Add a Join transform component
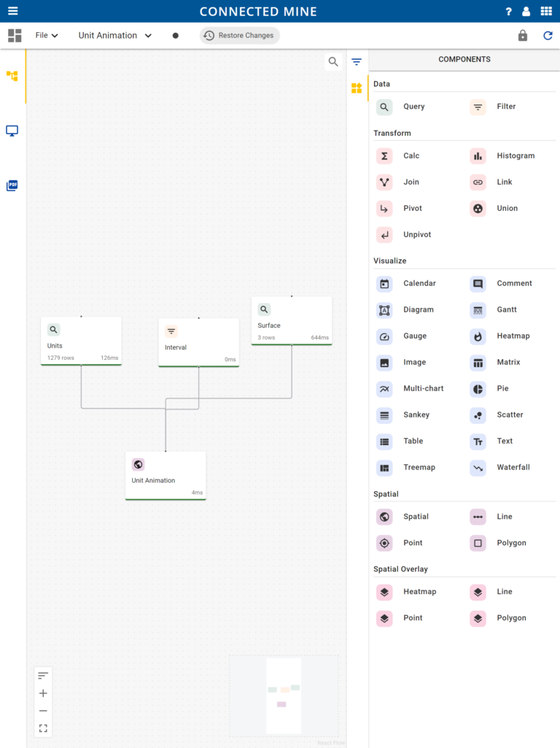This screenshot has height=748, width=560. tap(384, 182)
